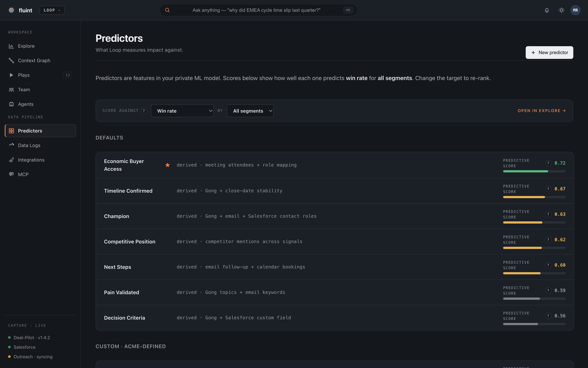Open help for Champion predictive score
Image resolution: width=588 pixels, height=368 pixels.
point(548,214)
